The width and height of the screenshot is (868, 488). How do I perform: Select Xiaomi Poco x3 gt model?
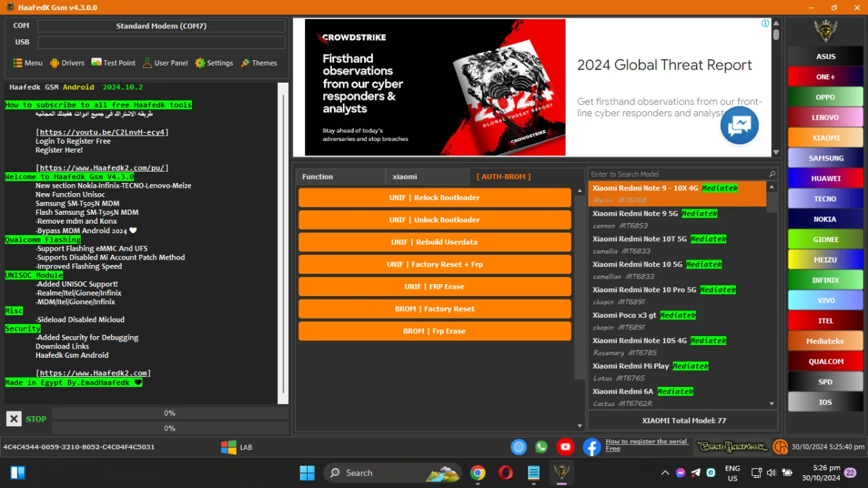[677, 321]
